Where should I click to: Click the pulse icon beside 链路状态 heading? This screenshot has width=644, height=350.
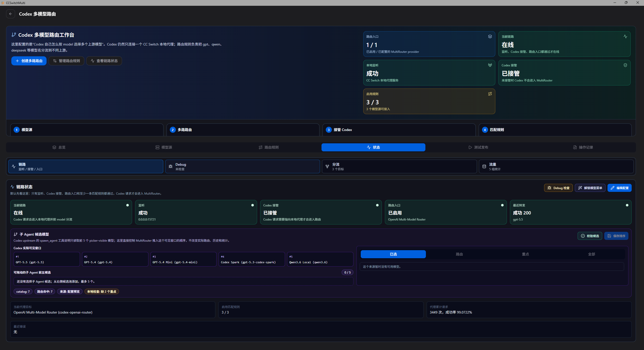[12, 187]
